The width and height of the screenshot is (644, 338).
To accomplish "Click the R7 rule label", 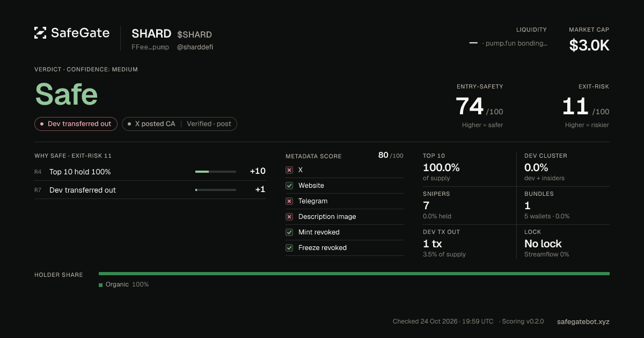I will click(x=38, y=190).
